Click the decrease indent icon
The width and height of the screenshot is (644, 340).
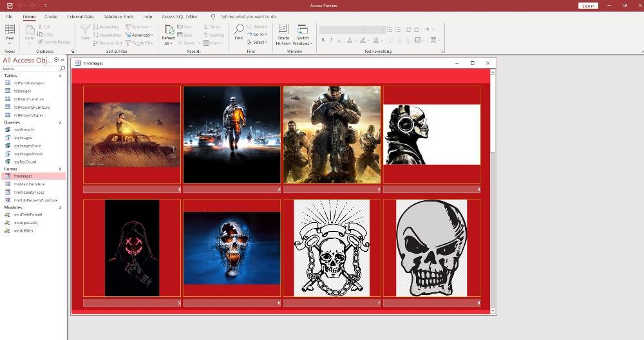(408, 29)
